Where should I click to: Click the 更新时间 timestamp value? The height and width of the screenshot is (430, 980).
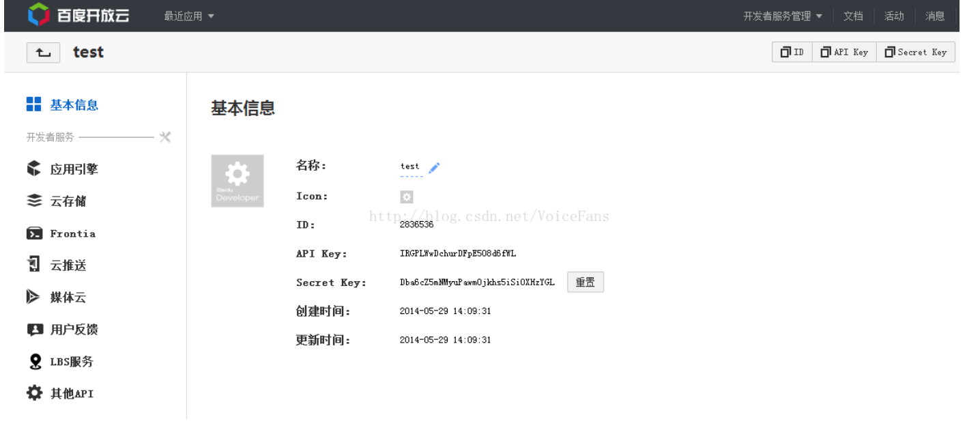[445, 340]
